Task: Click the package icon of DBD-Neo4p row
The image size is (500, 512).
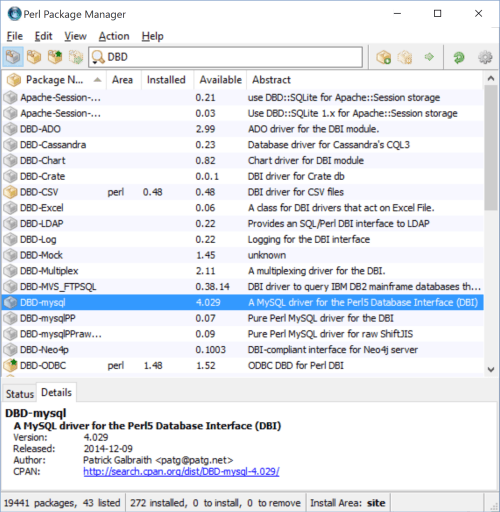Action: pyautogui.click(x=10, y=350)
